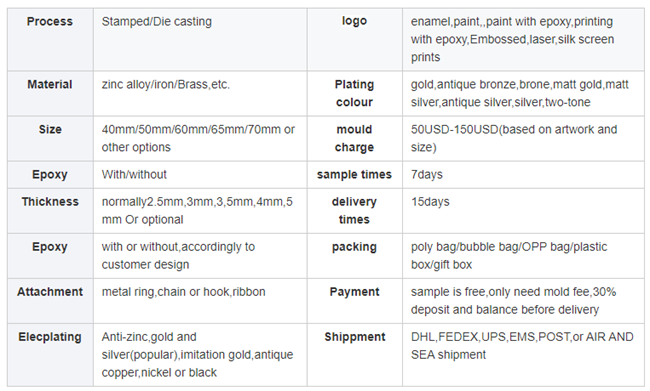Select the Stamped/Die casting cell
650x391 pixels.
click(x=200, y=39)
